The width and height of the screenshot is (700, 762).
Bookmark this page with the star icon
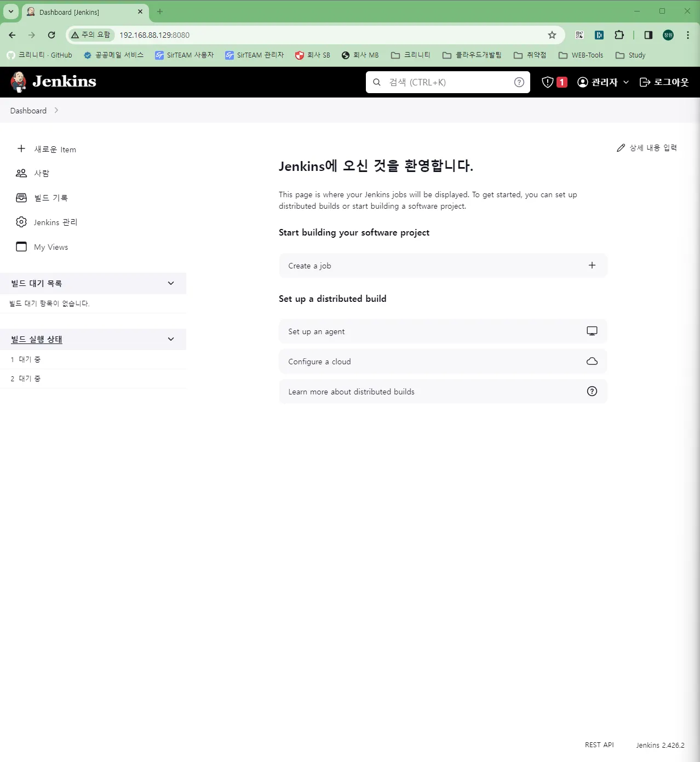552,35
